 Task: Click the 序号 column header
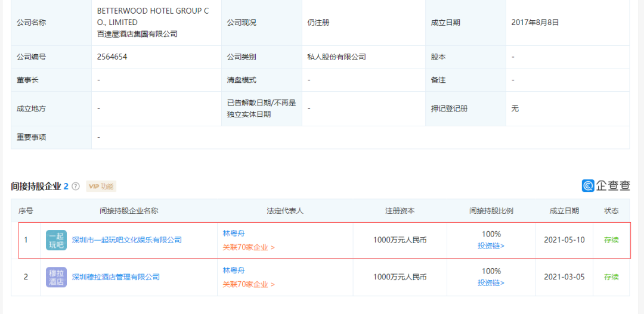(26, 210)
